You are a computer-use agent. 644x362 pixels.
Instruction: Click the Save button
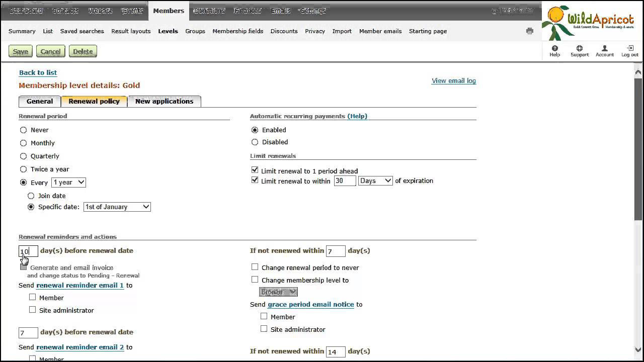(x=21, y=51)
